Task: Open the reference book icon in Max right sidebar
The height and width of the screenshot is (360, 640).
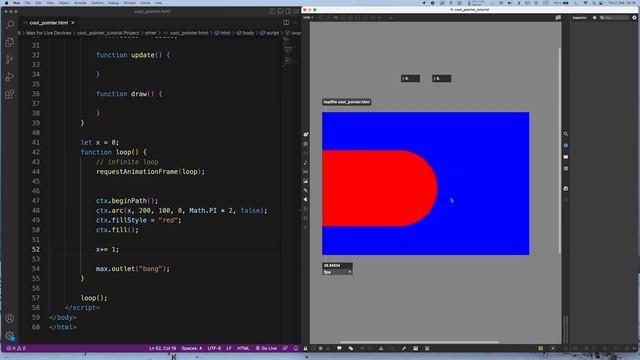Action: (x=566, y=157)
